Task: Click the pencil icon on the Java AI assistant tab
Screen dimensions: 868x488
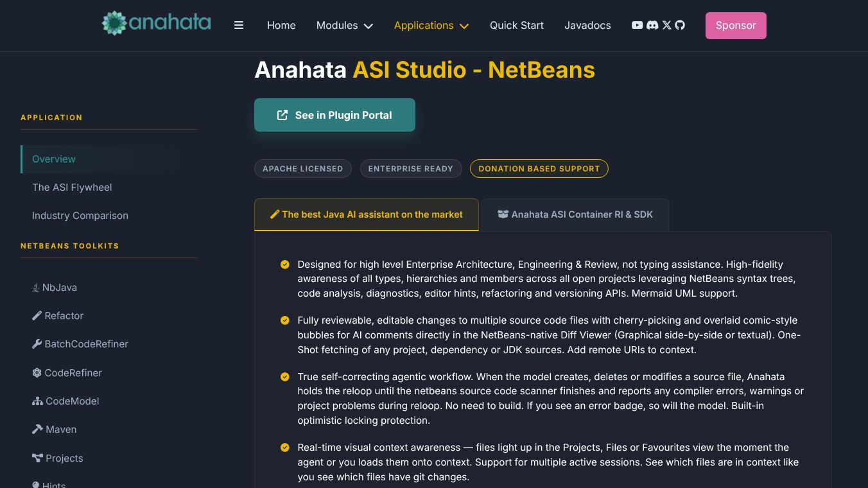Action: click(275, 214)
